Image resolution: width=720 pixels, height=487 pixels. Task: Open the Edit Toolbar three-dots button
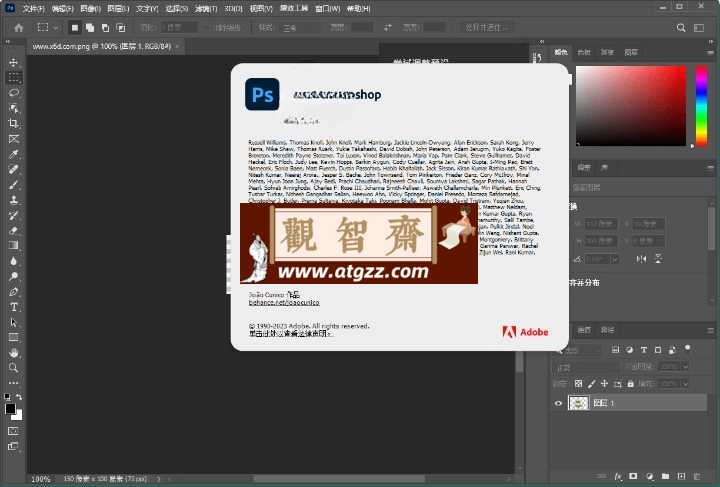pyautogui.click(x=13, y=383)
